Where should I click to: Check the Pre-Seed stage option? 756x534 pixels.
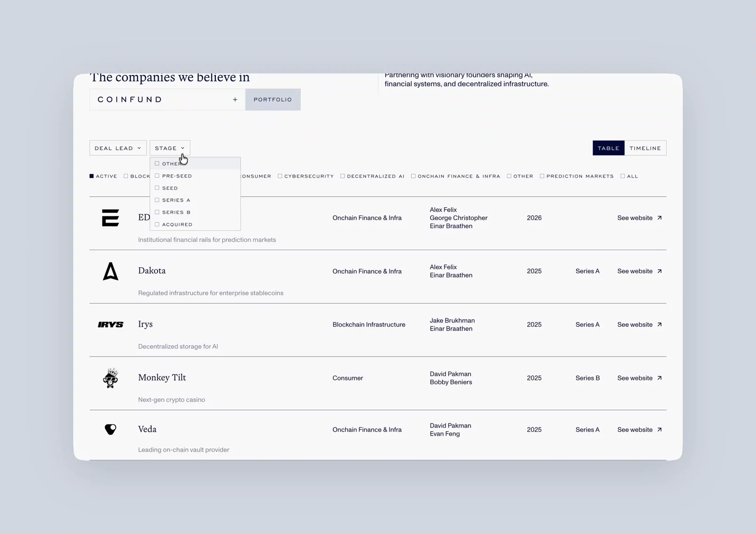(157, 176)
